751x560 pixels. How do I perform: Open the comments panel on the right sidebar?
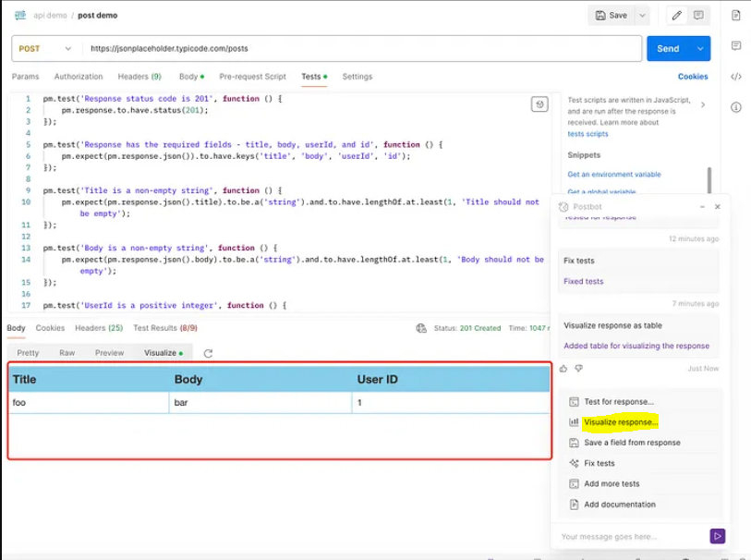point(734,46)
